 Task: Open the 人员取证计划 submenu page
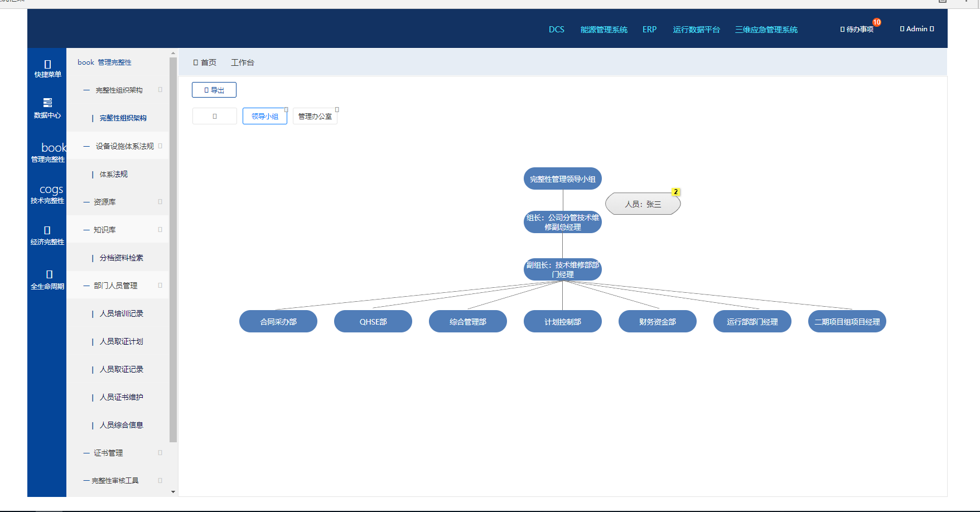coord(121,341)
